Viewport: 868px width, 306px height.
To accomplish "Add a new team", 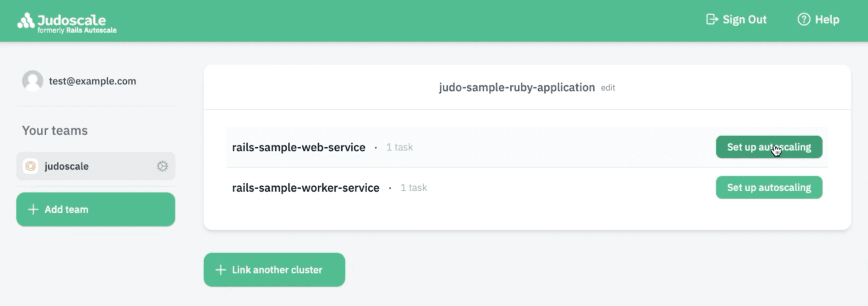I will point(96,209).
